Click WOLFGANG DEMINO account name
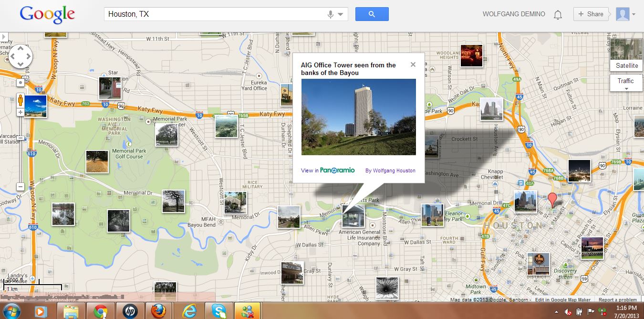 [x=514, y=14]
